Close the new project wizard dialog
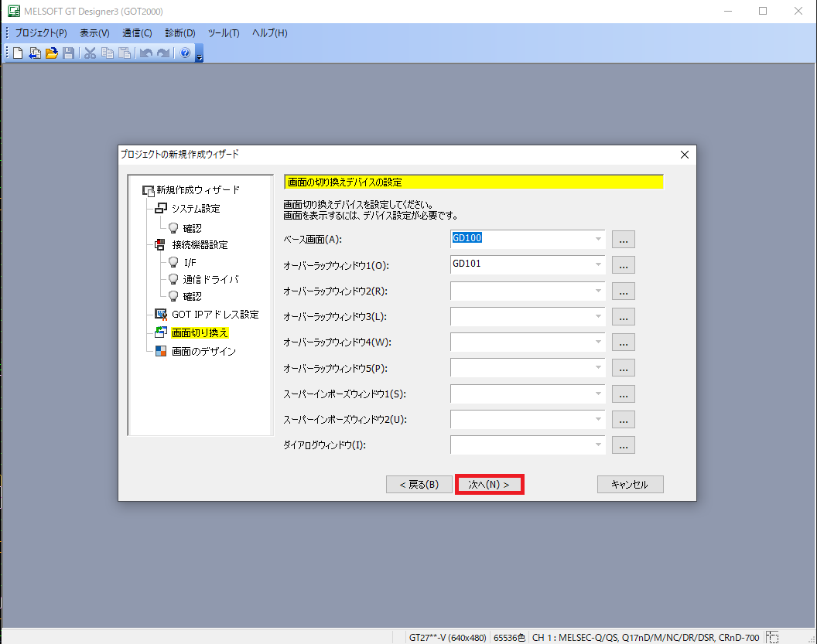817x644 pixels. pyautogui.click(x=685, y=155)
